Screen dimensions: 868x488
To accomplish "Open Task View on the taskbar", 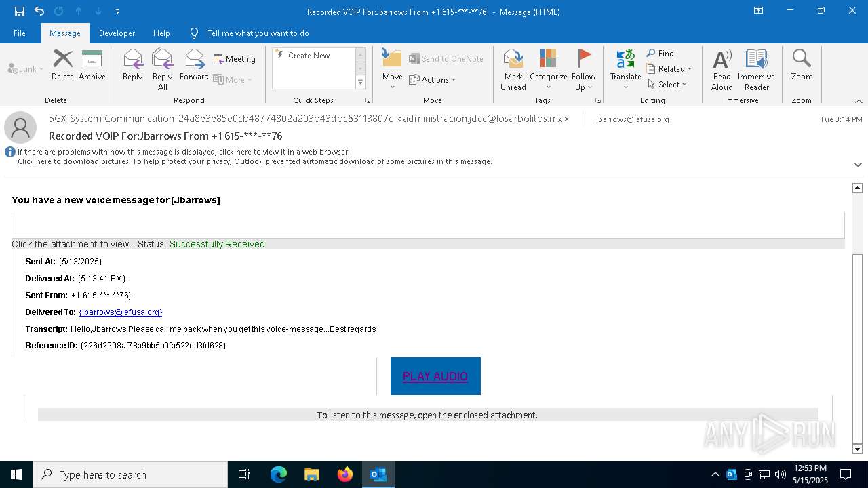I will [244, 474].
